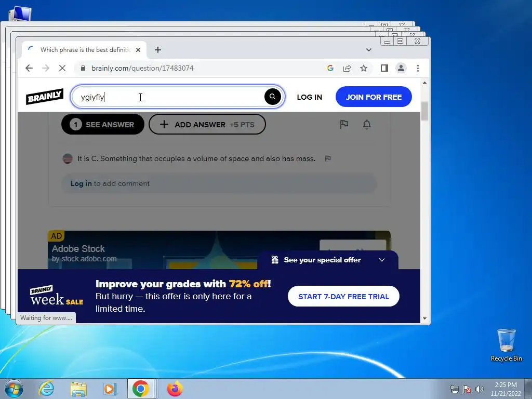Click the browser forward arrow
Screen dimensions: 532x399
46,68
